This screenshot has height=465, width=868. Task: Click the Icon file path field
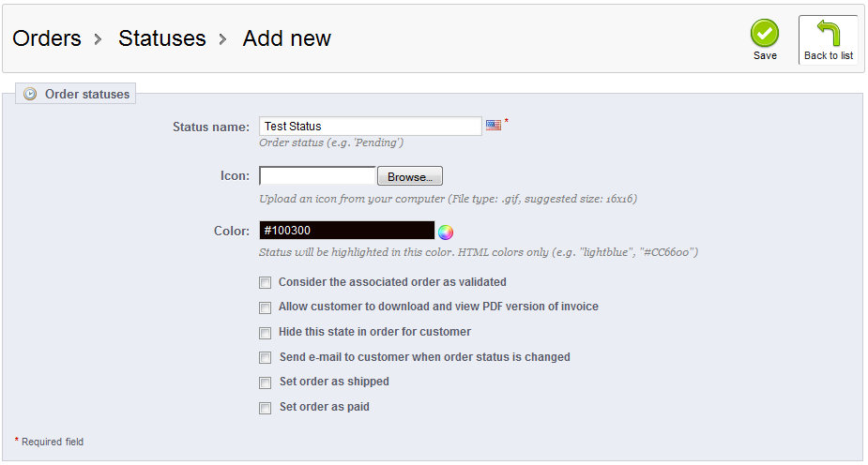coord(317,176)
